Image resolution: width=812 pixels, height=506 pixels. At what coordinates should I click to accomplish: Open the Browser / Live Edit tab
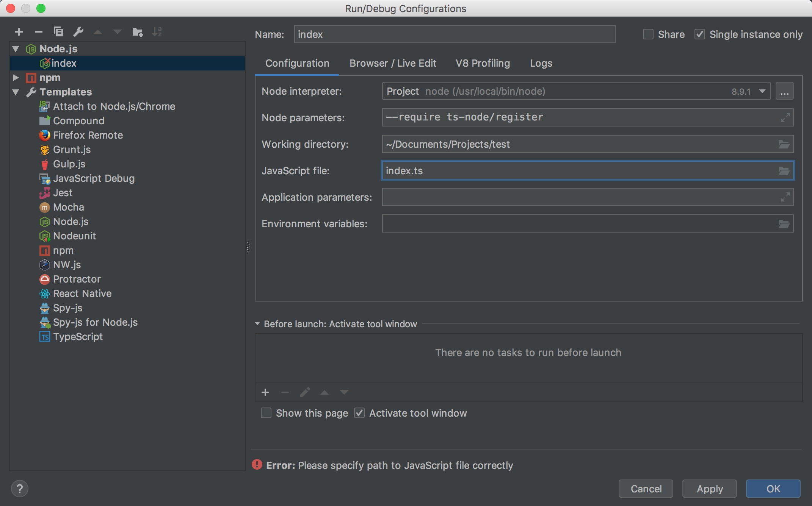393,63
